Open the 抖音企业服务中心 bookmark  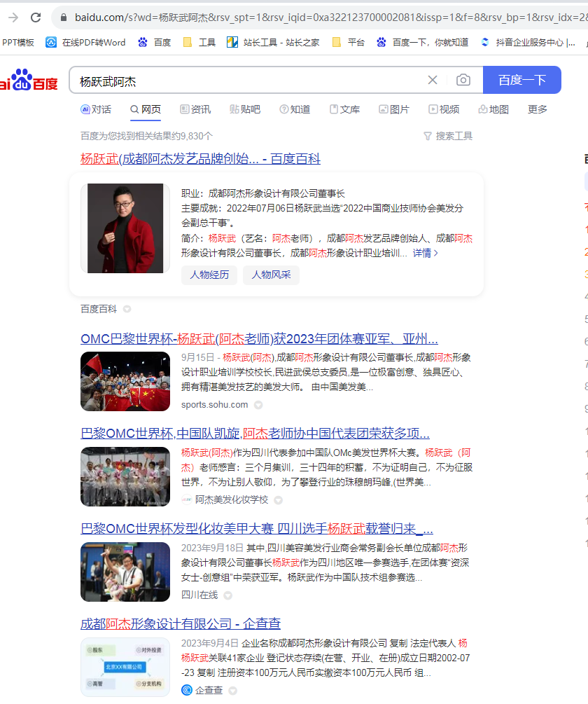pyautogui.click(x=531, y=42)
